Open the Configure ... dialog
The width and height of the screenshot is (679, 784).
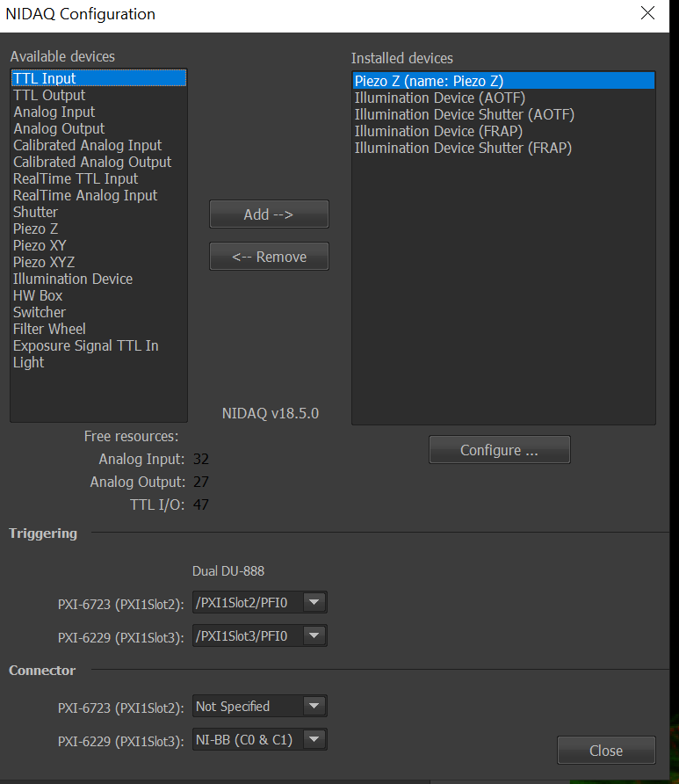tap(499, 450)
